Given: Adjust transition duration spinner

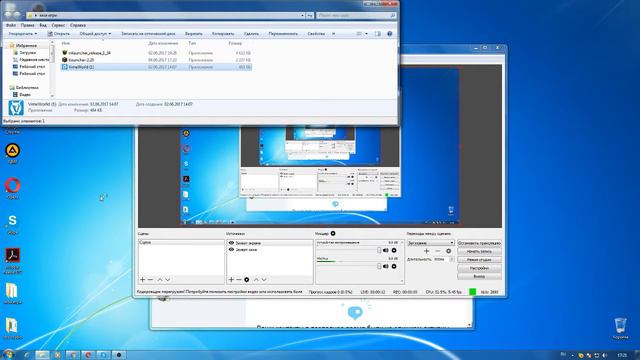Looking at the screenshot, I should (x=451, y=259).
